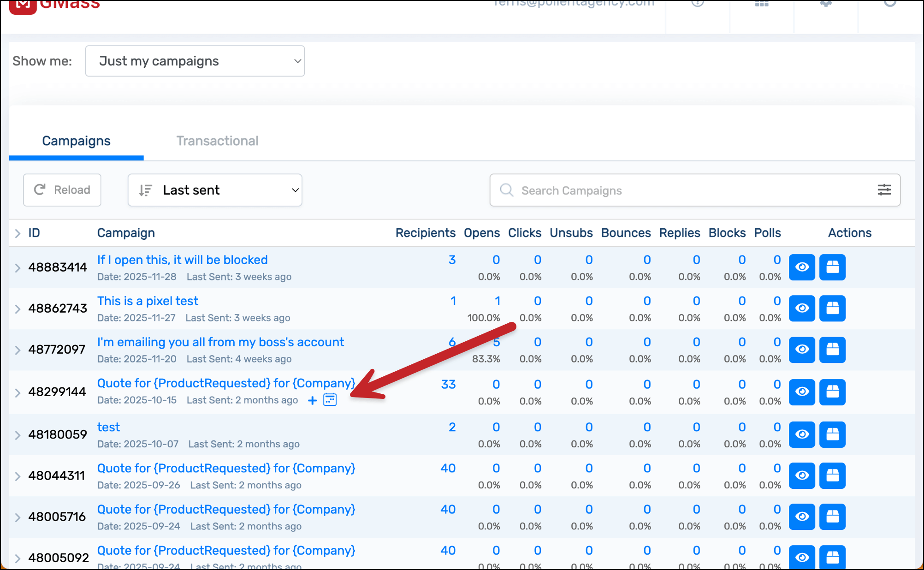
Task: Open search filter options icon
Action: coord(883,190)
